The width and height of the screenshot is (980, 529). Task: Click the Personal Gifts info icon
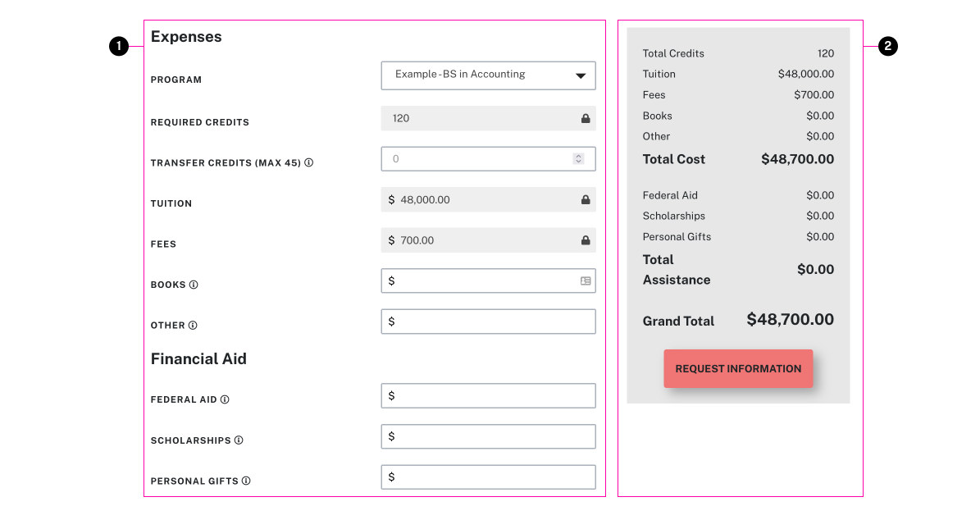246,481
